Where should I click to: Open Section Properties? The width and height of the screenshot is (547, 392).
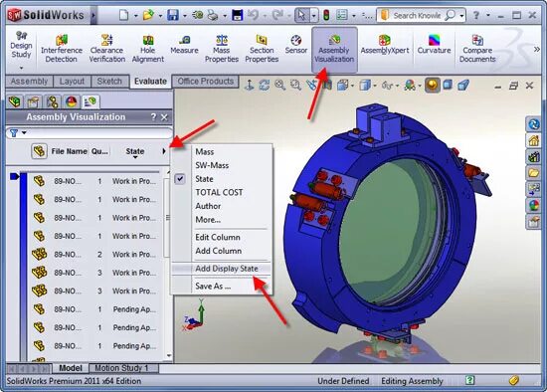[262, 49]
